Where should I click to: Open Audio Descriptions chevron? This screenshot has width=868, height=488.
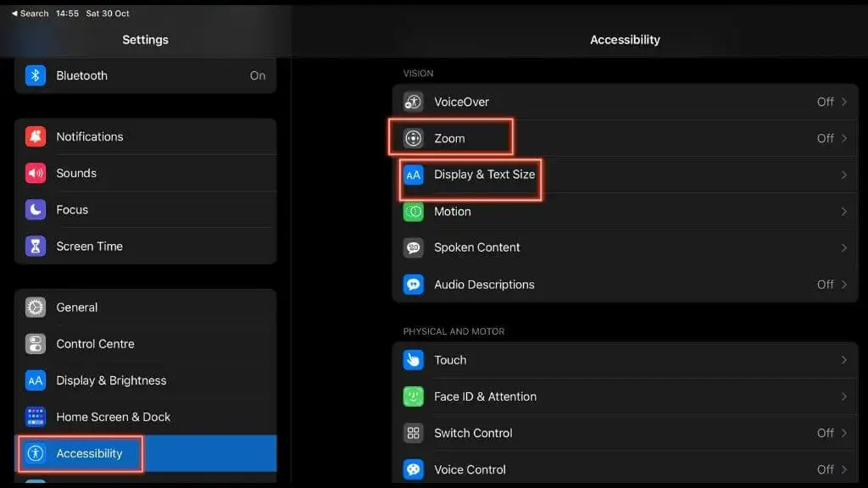click(x=844, y=285)
